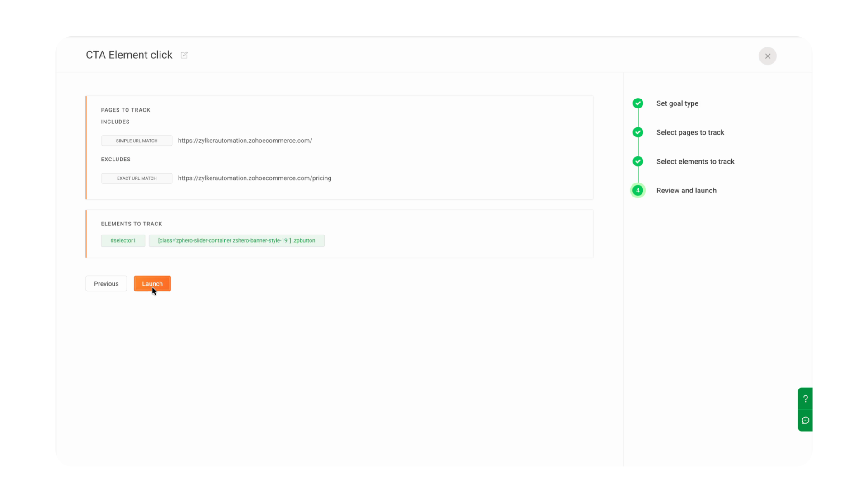868x488 pixels.
Task: Click the Select pages to track checkmark
Action: pos(637,132)
